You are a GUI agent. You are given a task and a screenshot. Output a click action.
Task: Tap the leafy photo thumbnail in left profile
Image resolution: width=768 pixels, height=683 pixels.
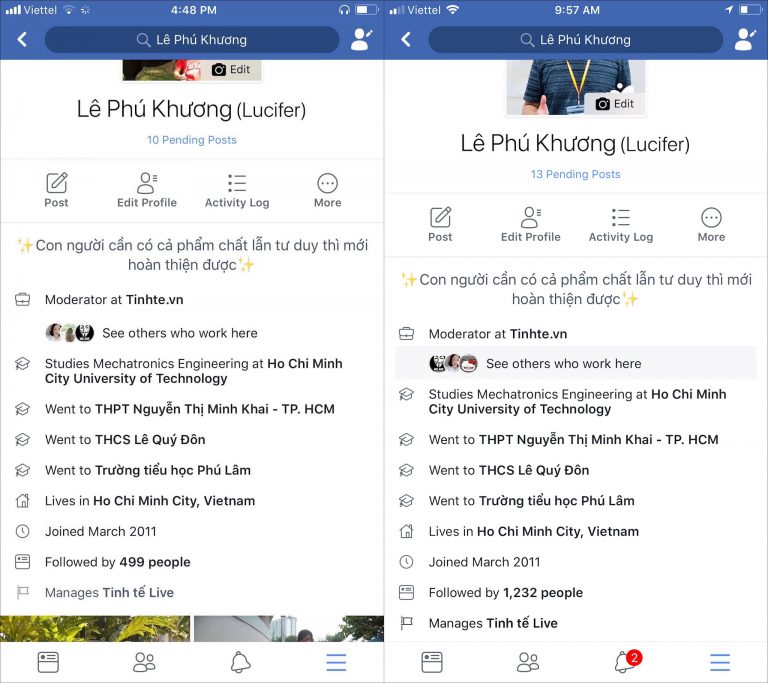(95, 629)
